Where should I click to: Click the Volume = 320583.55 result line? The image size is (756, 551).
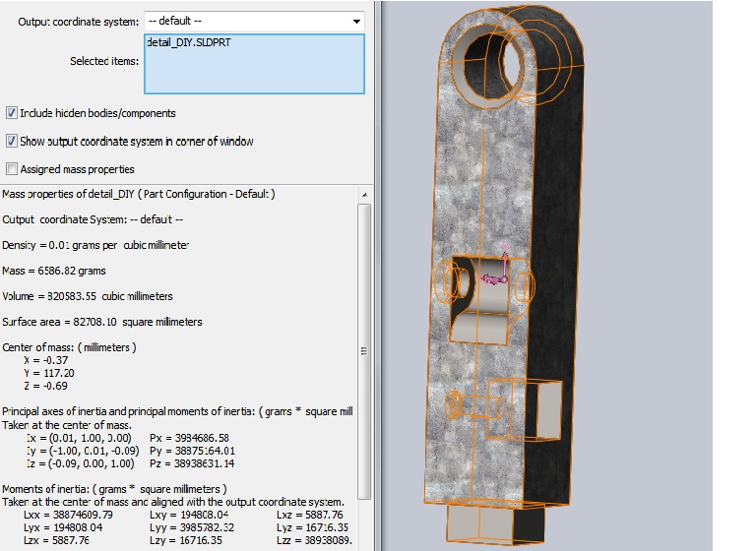tap(88, 296)
